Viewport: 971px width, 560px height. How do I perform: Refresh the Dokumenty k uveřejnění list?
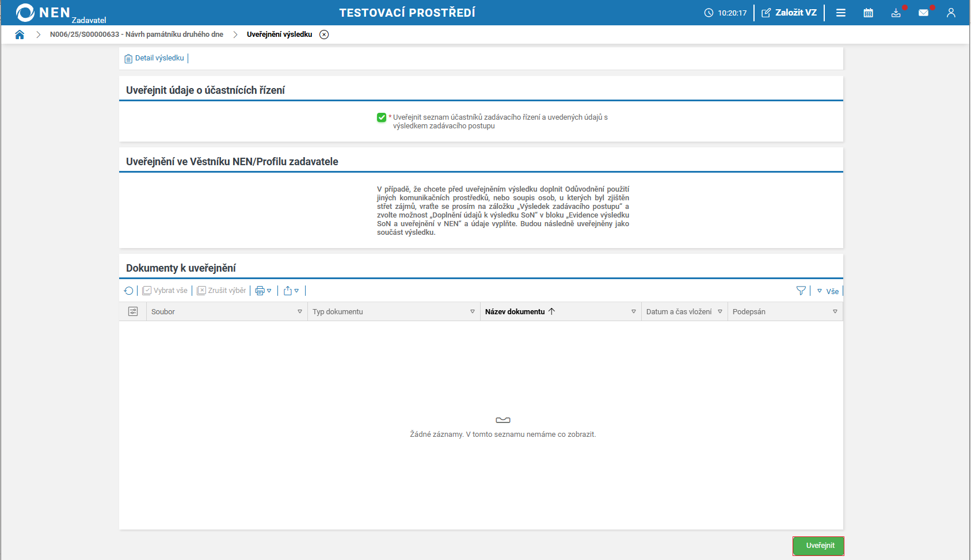[x=129, y=291]
